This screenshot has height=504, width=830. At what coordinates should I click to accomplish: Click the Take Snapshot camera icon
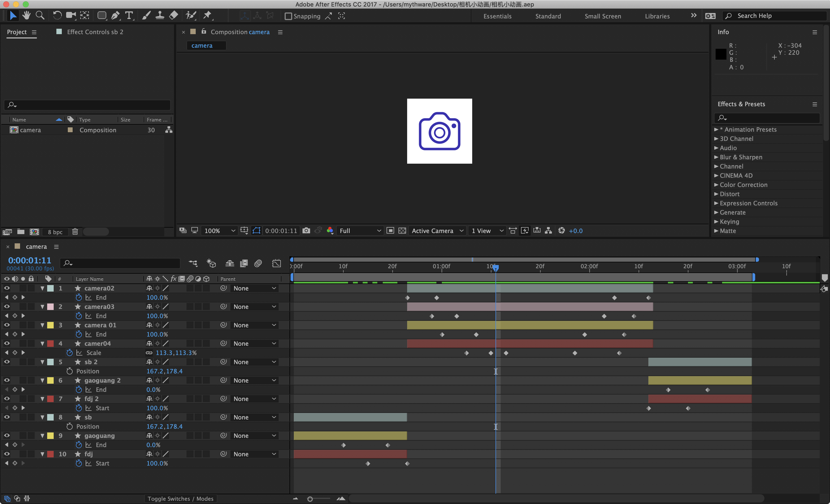click(306, 231)
